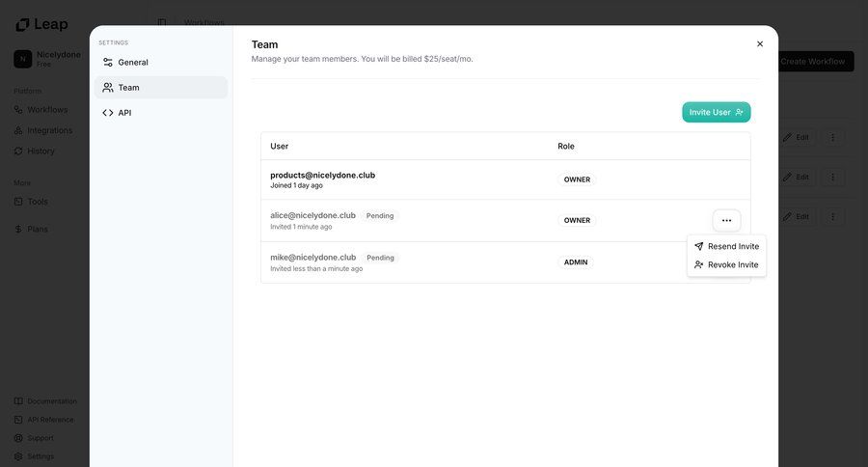Click the History refresh icon

coord(18,151)
